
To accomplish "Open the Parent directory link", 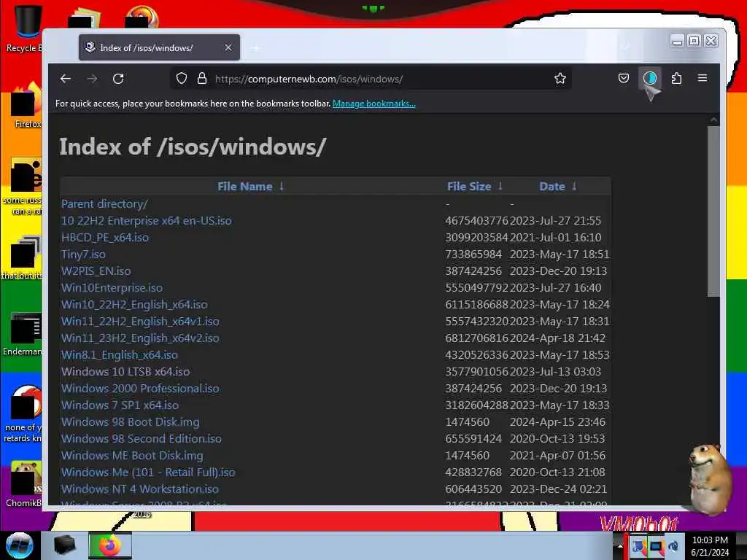I will point(104,204).
